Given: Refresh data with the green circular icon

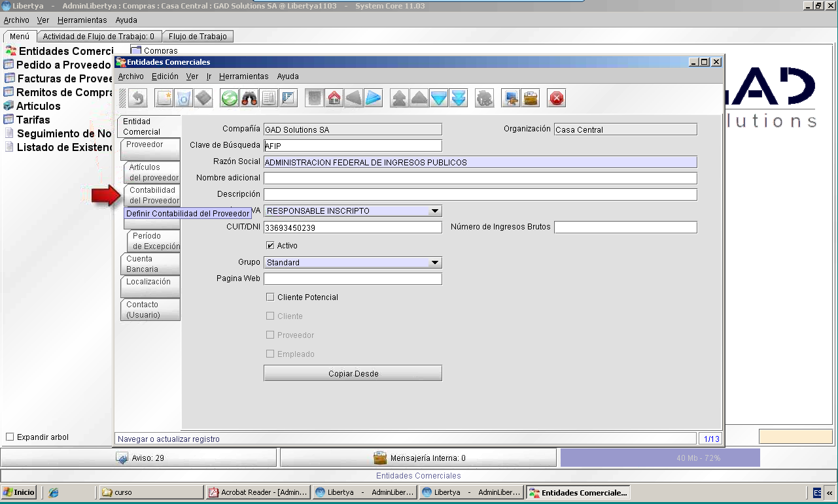Looking at the screenshot, I should [x=230, y=98].
